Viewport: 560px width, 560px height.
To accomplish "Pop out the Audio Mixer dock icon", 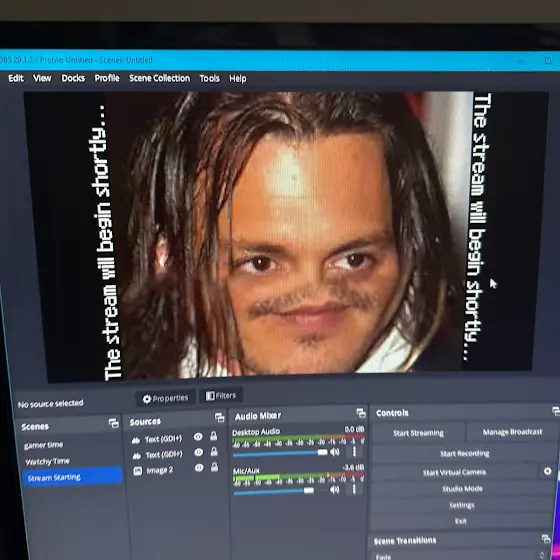I will point(361,413).
